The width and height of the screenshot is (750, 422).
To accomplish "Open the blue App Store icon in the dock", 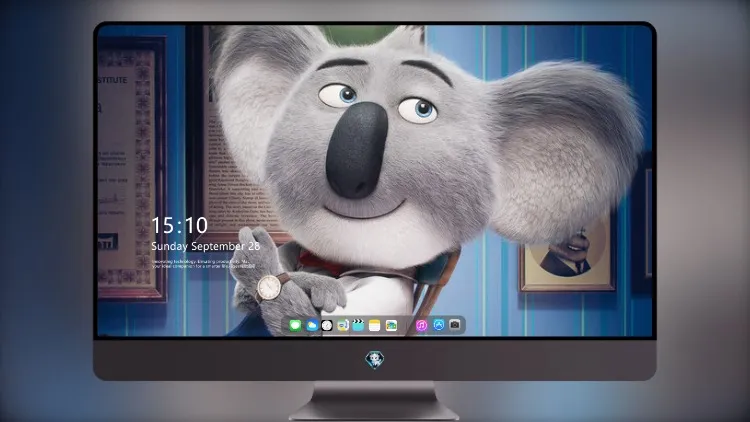I will (x=439, y=325).
